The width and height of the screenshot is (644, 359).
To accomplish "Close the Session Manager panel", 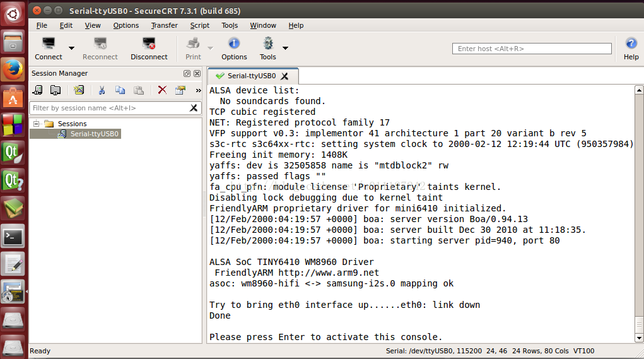I will coord(197,74).
